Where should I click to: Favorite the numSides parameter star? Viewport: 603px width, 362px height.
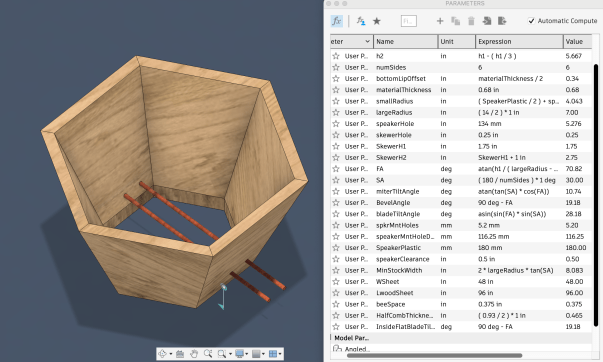coord(336,67)
